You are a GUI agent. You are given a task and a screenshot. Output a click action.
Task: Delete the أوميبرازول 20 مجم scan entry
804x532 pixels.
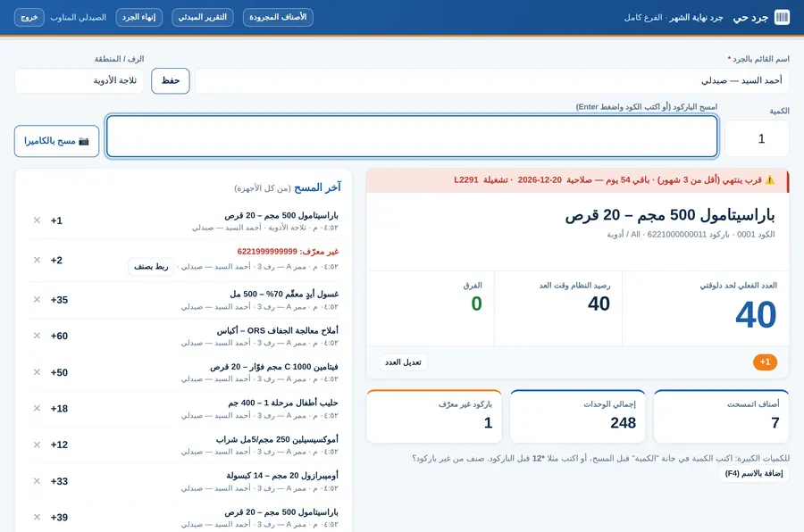coord(37,481)
